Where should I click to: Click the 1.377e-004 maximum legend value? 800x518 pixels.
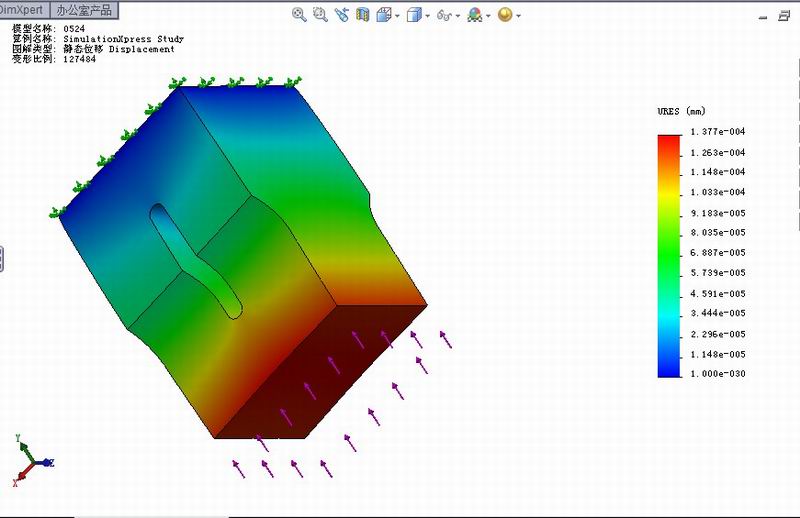718,132
